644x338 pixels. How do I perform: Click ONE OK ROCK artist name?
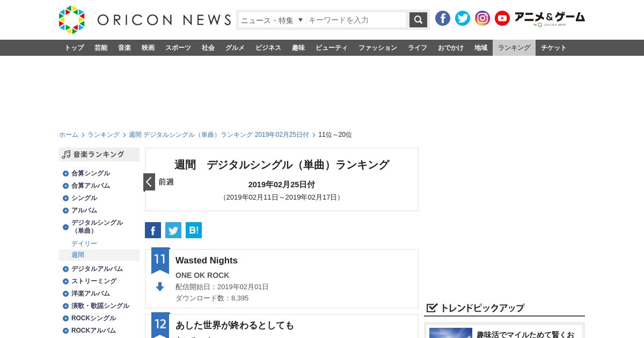coord(202,275)
